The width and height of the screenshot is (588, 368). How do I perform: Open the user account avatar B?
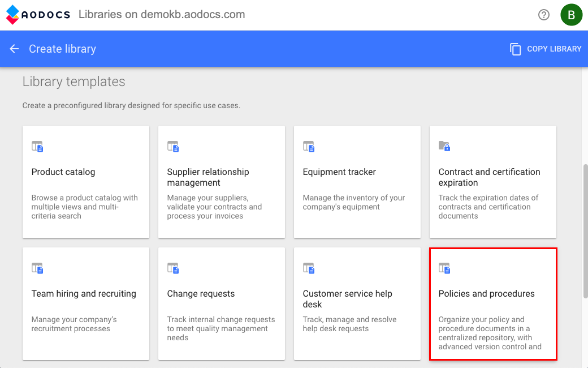tap(571, 15)
